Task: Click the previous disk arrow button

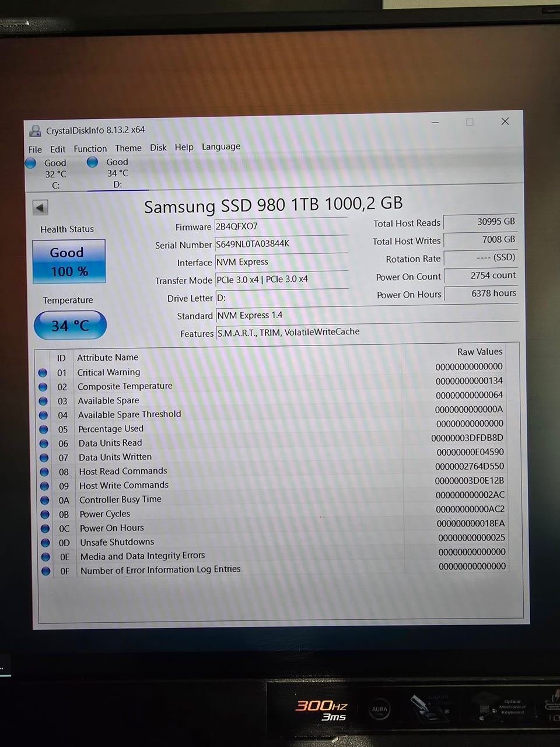Action: [40, 207]
